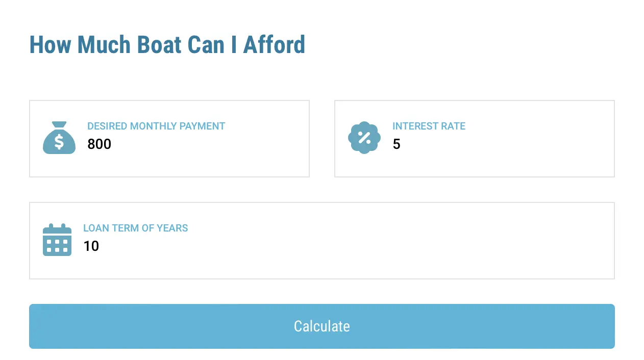
Task: Click the monthly payment value 800
Action: click(98, 144)
